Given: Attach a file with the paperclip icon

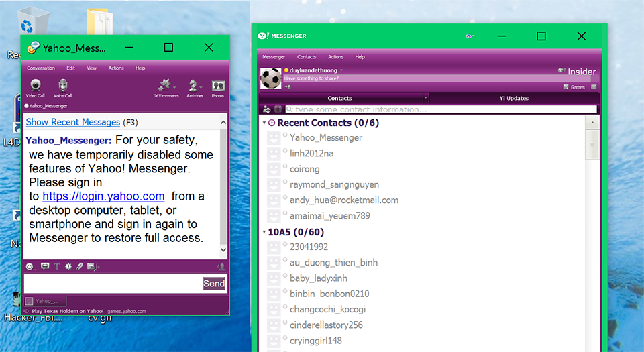Looking at the screenshot, I should pyautogui.click(x=80, y=266).
